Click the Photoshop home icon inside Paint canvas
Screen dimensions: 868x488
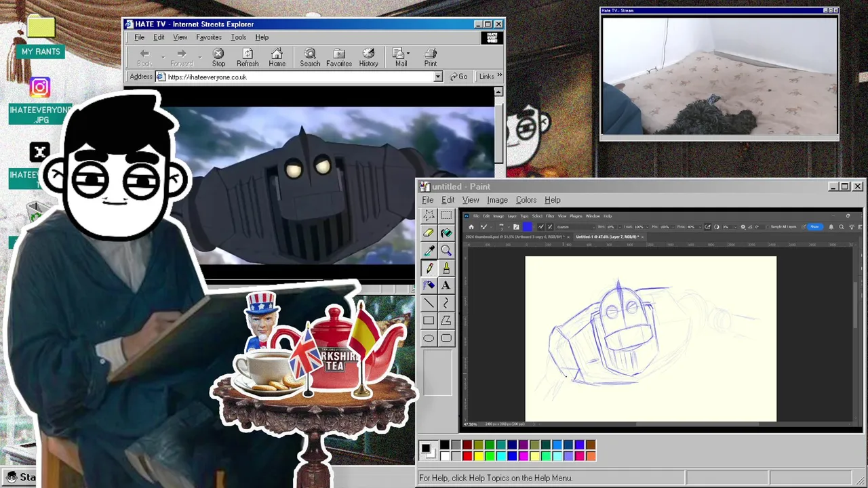(471, 227)
